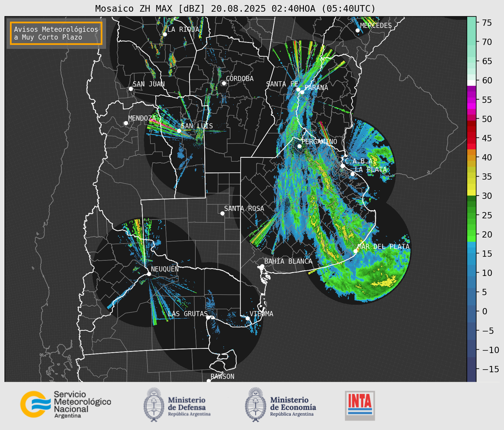Click the 0 label on the dBZ scale
Viewport: 504px width, 430px height.
coord(485,312)
